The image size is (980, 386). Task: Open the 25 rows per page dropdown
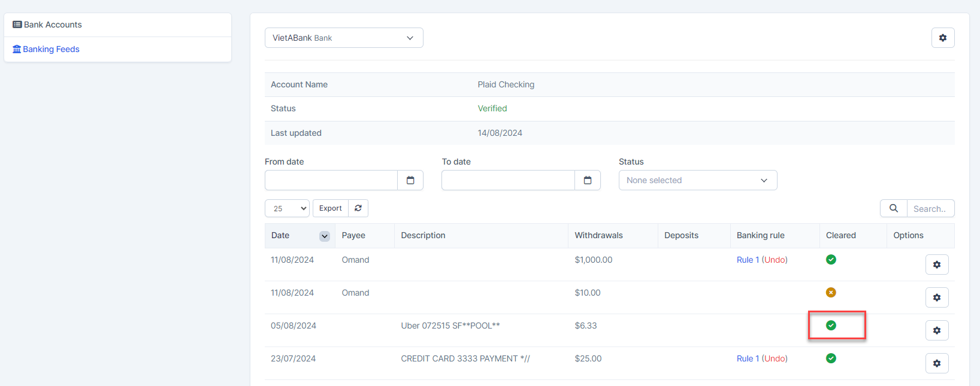click(x=287, y=208)
